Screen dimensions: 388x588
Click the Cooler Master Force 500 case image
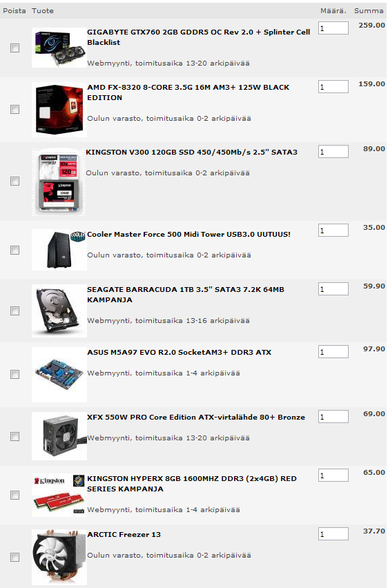click(59, 250)
